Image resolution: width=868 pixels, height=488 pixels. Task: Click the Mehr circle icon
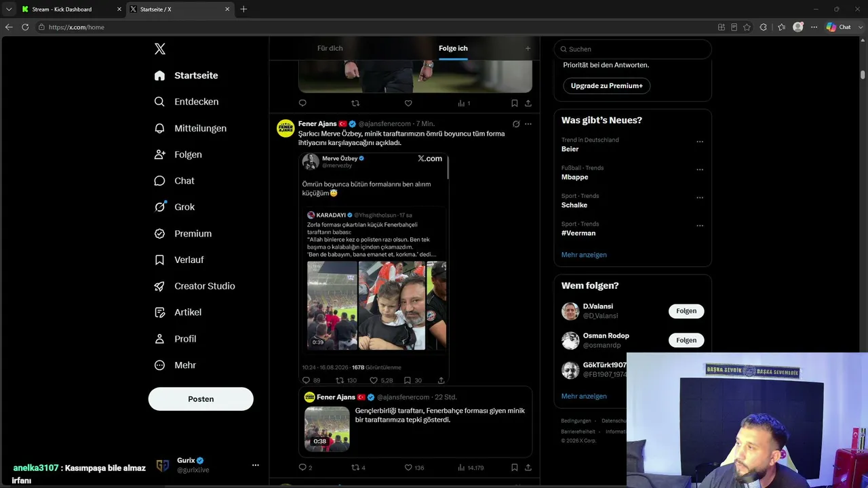pos(160,365)
